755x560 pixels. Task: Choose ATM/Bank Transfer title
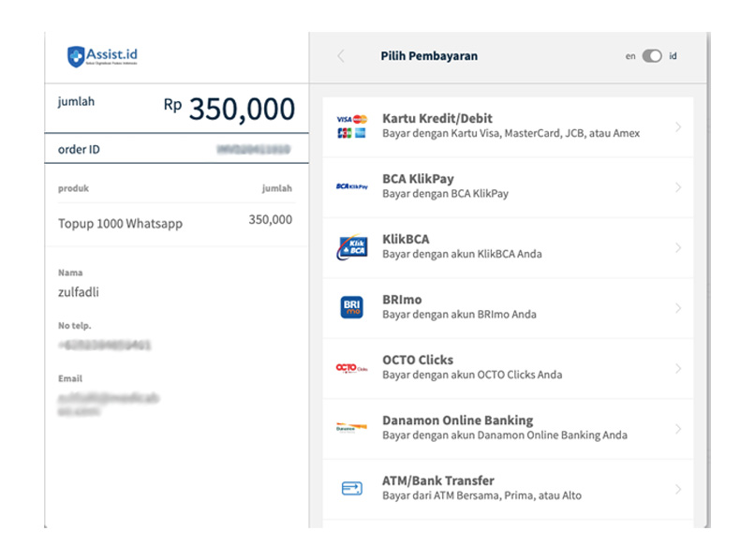438,480
